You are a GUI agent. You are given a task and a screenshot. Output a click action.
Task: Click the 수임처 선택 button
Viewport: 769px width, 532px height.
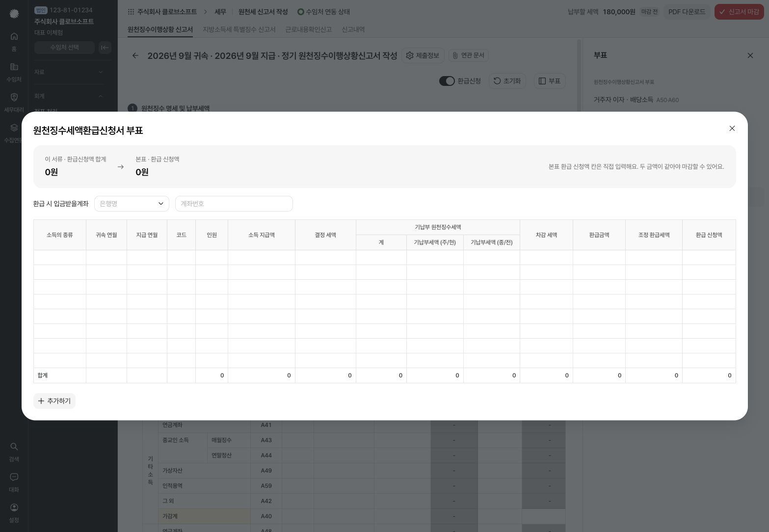(65, 48)
